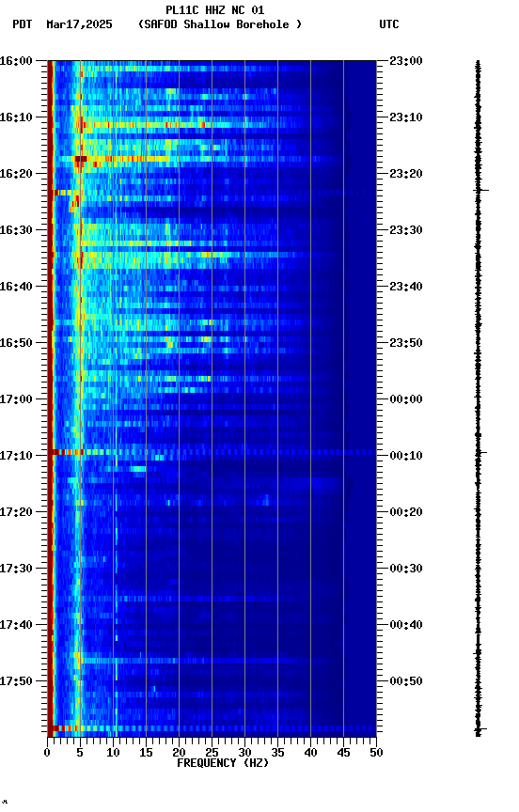Click the 00:30 UTC time label
Screen dimensions: 519x812
click(406, 569)
